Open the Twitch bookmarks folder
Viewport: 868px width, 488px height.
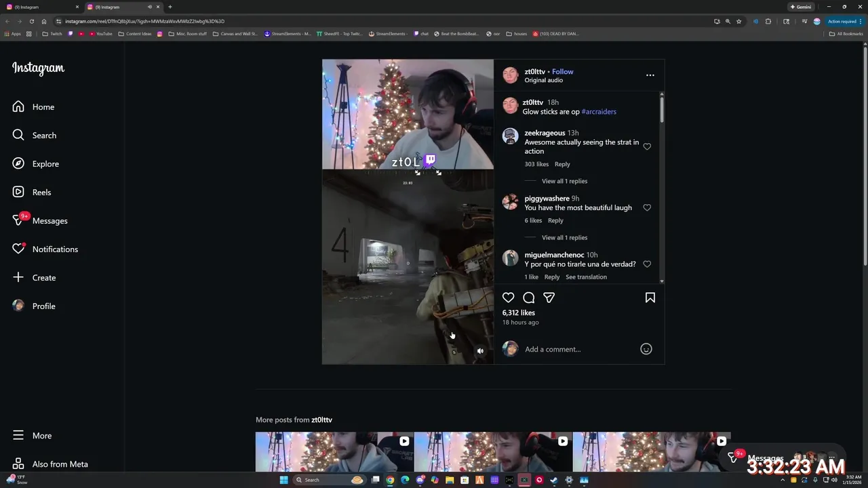click(52, 34)
